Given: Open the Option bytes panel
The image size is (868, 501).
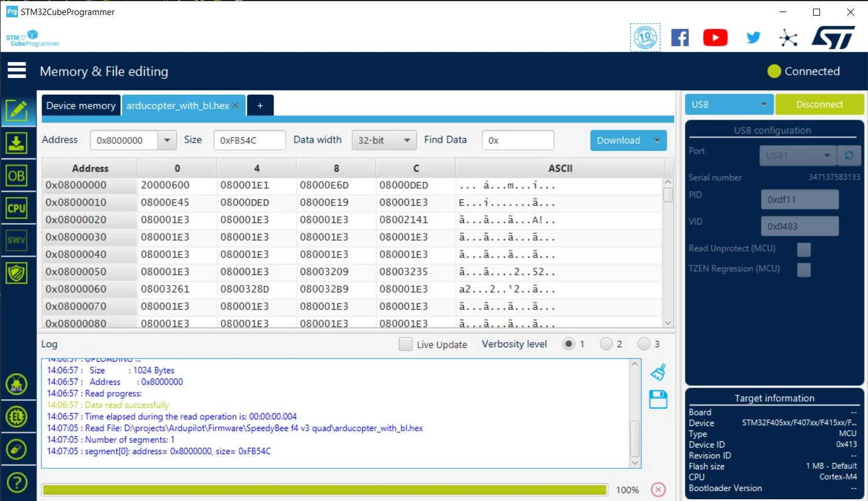Looking at the screenshot, I should [x=18, y=176].
